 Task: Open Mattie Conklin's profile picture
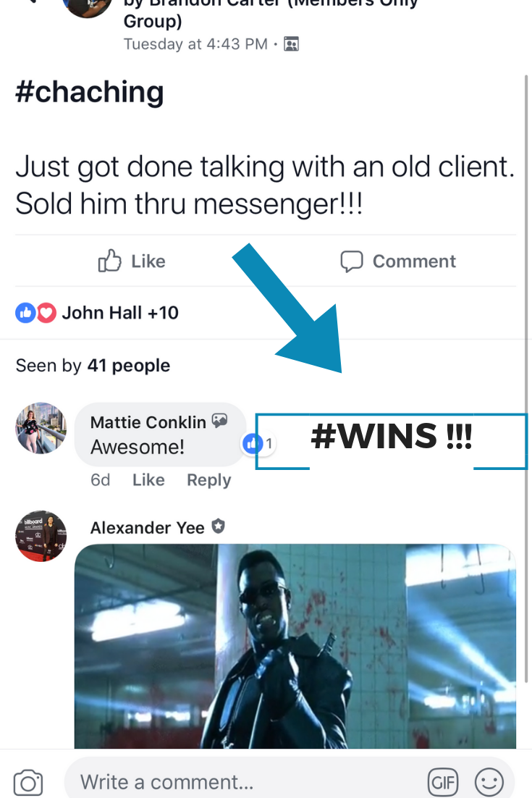(41, 428)
